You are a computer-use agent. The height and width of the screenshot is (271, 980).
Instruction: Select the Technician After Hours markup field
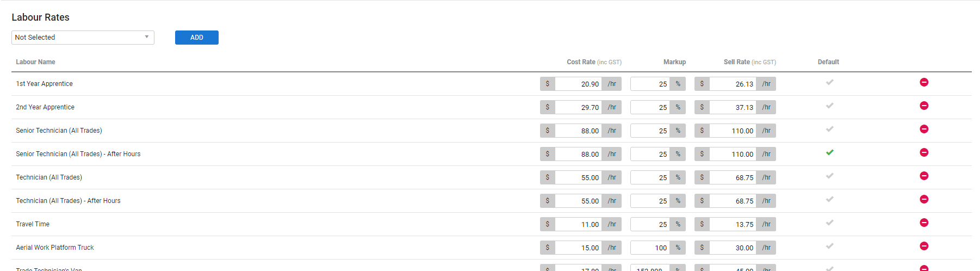pos(650,201)
